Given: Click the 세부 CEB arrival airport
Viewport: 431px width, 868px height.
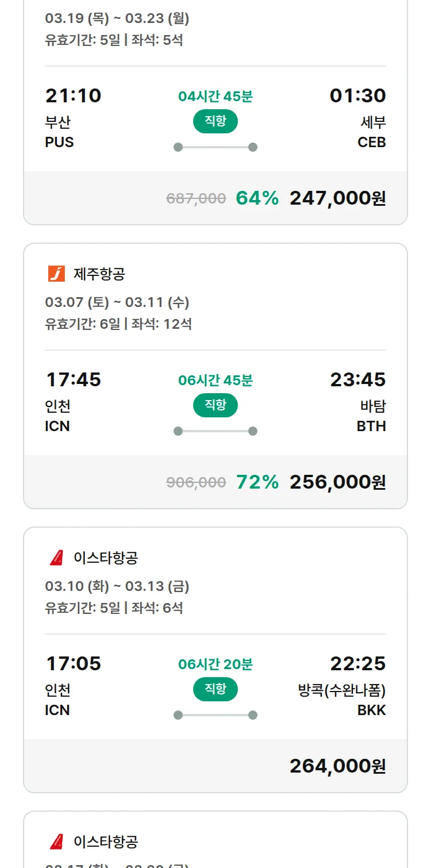Looking at the screenshot, I should pyautogui.click(x=372, y=132).
